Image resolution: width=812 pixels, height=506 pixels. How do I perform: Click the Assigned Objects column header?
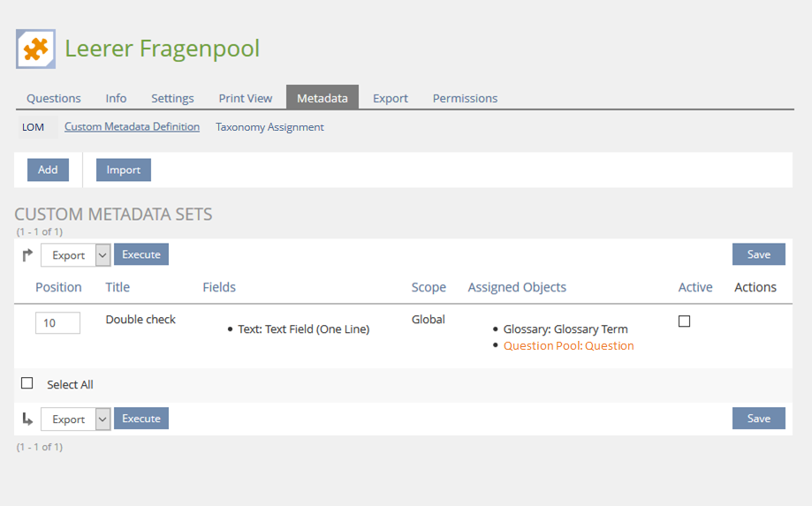(x=517, y=287)
